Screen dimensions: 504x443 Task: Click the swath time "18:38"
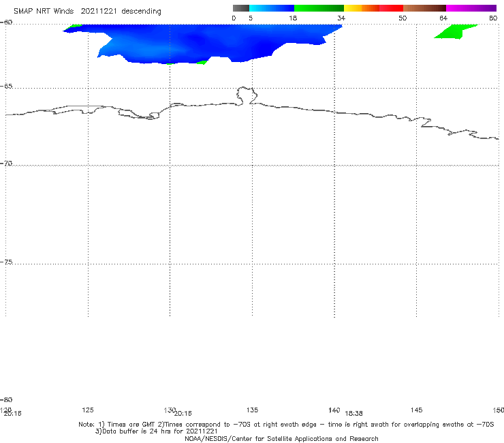coord(353,414)
